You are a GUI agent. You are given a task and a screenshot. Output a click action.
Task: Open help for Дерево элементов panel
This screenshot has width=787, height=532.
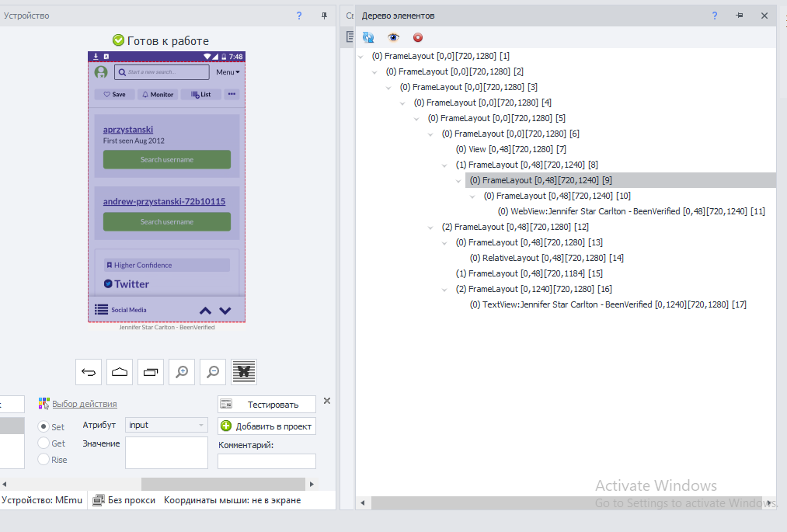pyautogui.click(x=715, y=16)
